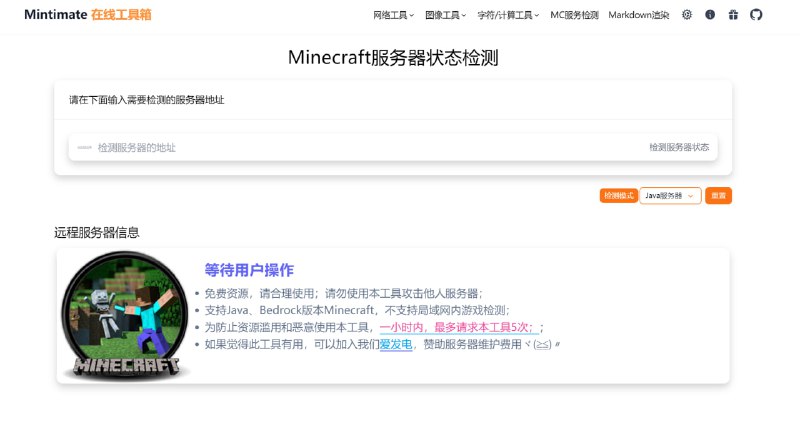Screen dimensions: 800x432
Task: Click the 免费资源，请合理使用 bullet line
Action: click(343, 294)
